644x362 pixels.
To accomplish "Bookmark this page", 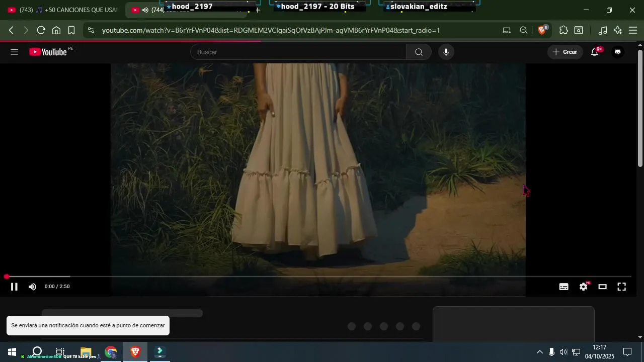I will pos(71,30).
